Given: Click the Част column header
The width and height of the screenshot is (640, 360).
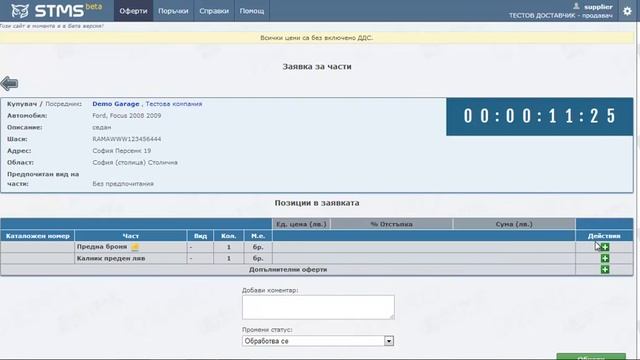Looking at the screenshot, I should coord(131,236).
